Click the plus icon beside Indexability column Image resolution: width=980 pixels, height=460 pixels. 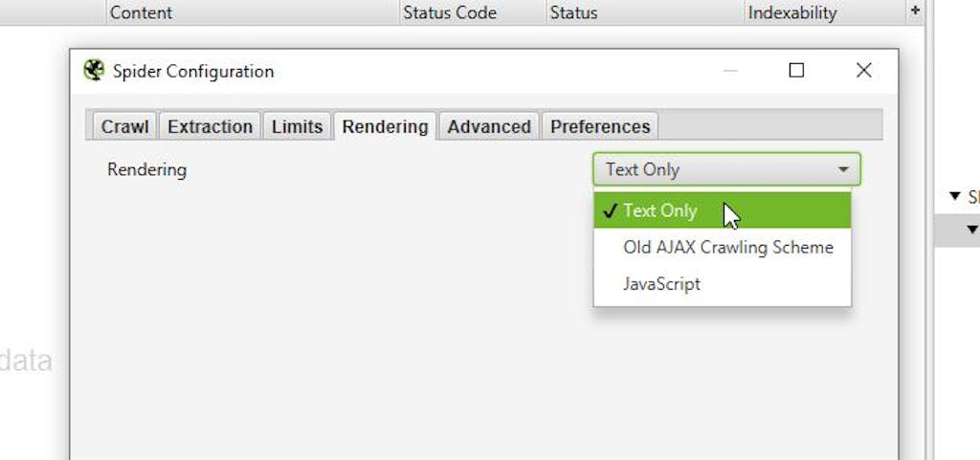point(915,11)
